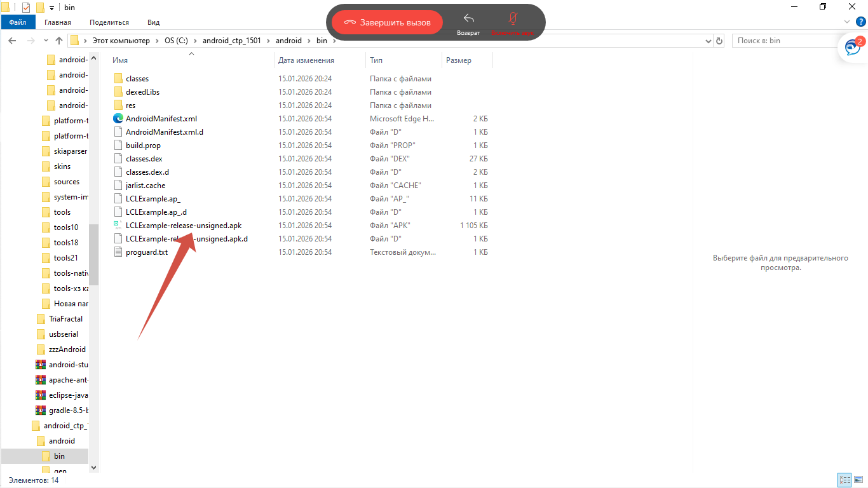The width and height of the screenshot is (868, 488).
Task: Click the navigation pane vertical scrollbar thumb
Action: pos(93,254)
